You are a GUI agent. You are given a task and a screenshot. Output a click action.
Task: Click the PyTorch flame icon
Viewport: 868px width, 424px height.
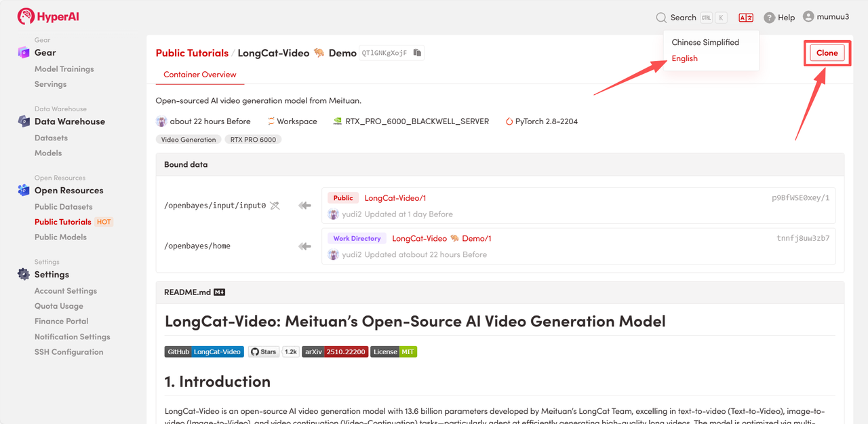[509, 121]
